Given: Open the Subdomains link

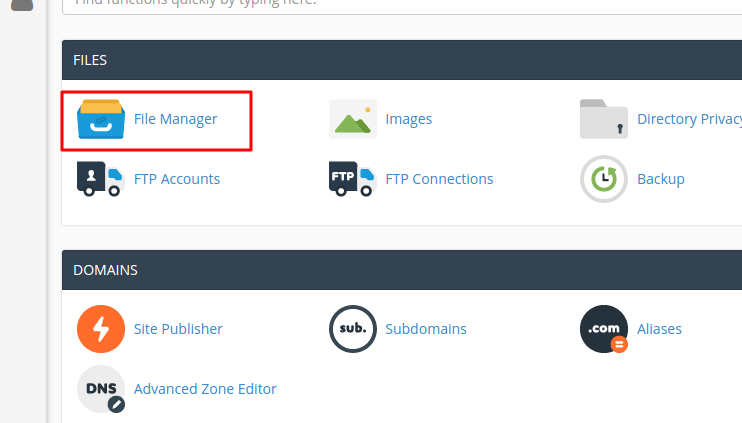Looking at the screenshot, I should 426,329.
